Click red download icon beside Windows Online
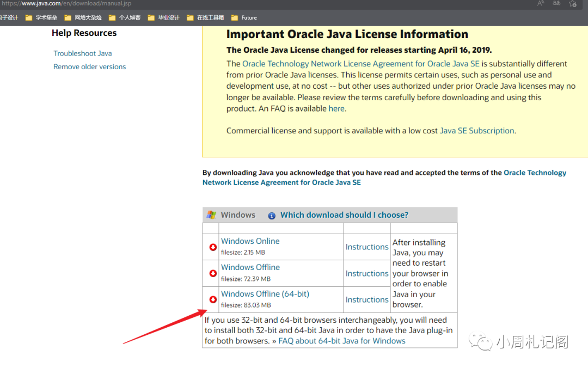The image size is (588, 368). (213, 247)
